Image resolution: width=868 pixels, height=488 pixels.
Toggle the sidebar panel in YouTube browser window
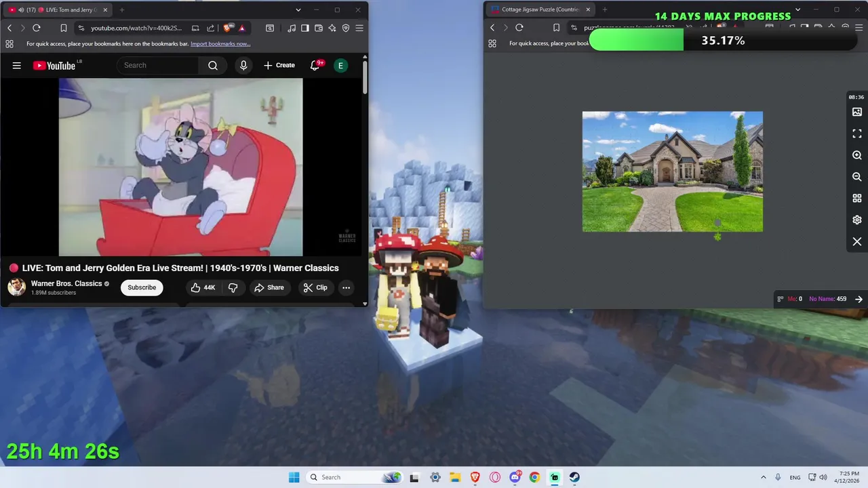305,28
